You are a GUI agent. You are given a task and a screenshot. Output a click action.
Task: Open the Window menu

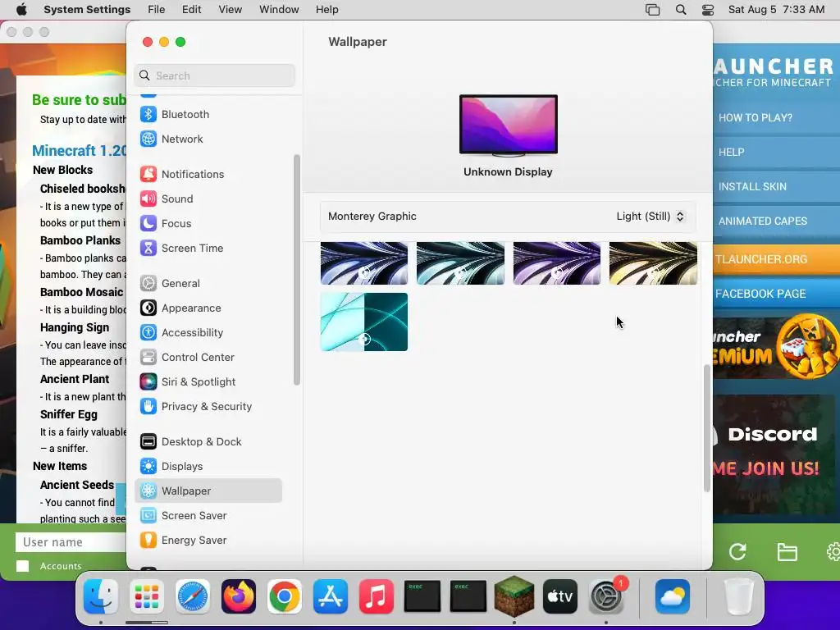279,10
